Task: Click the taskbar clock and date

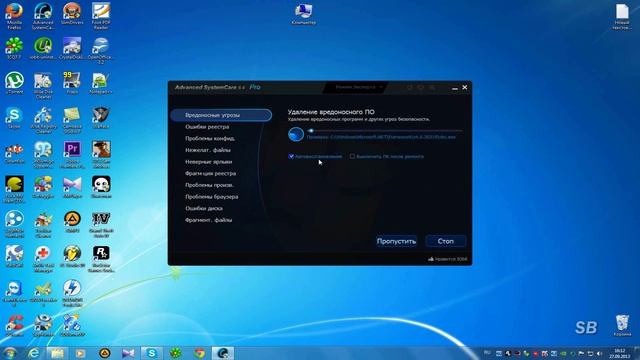Action: tap(619, 353)
